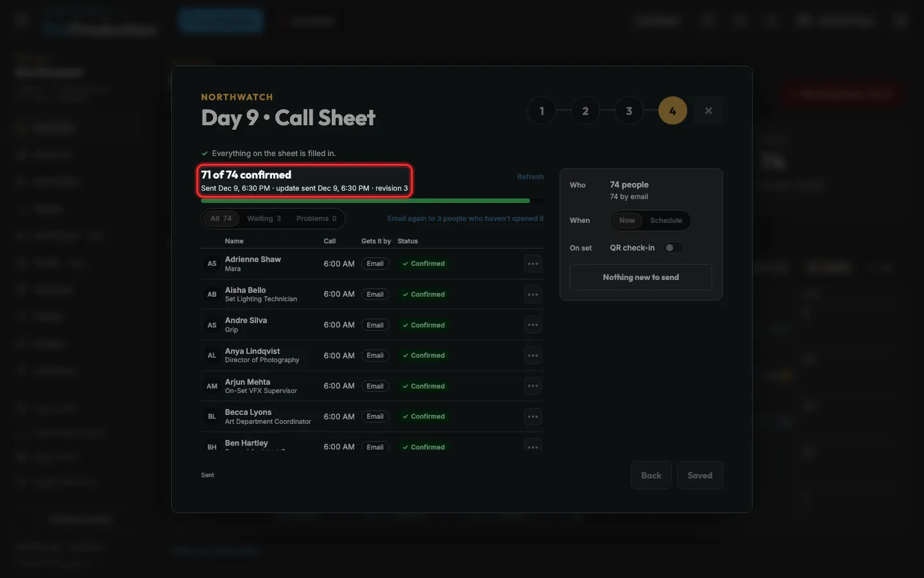Image resolution: width=924 pixels, height=578 pixels.
Task: Click Email badge in Becca Lyons row
Action: tap(375, 417)
